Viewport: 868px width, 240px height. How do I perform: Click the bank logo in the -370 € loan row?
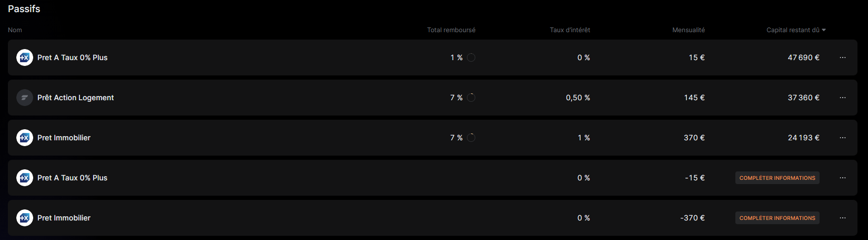(x=25, y=218)
